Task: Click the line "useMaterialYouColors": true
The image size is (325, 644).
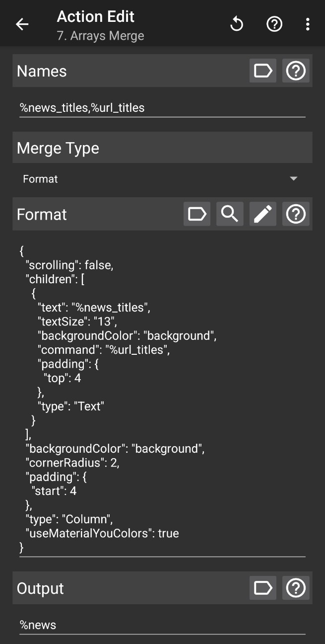Action: [102, 533]
